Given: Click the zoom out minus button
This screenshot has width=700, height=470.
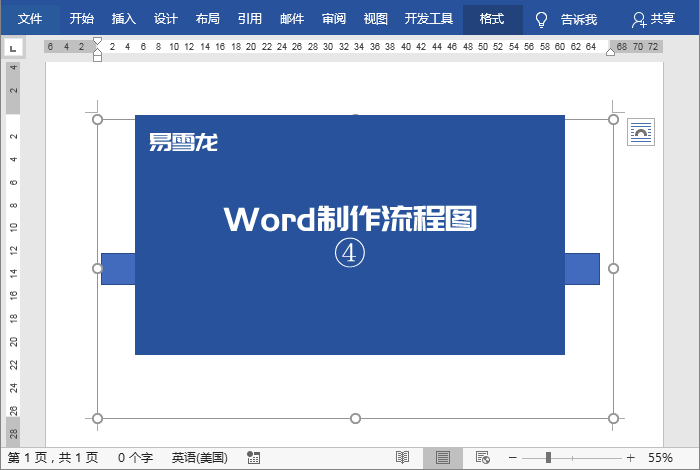Looking at the screenshot, I should 512,458.
